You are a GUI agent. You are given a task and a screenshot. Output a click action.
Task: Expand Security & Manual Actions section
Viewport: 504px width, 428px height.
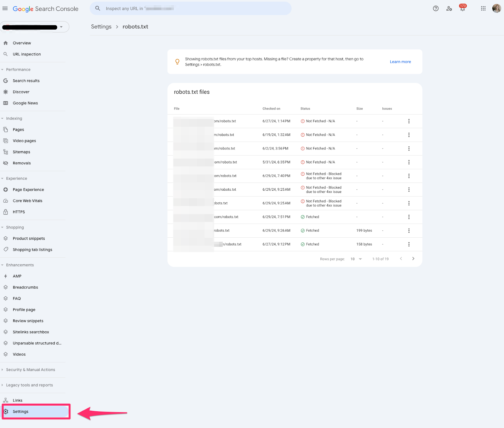click(x=2, y=370)
